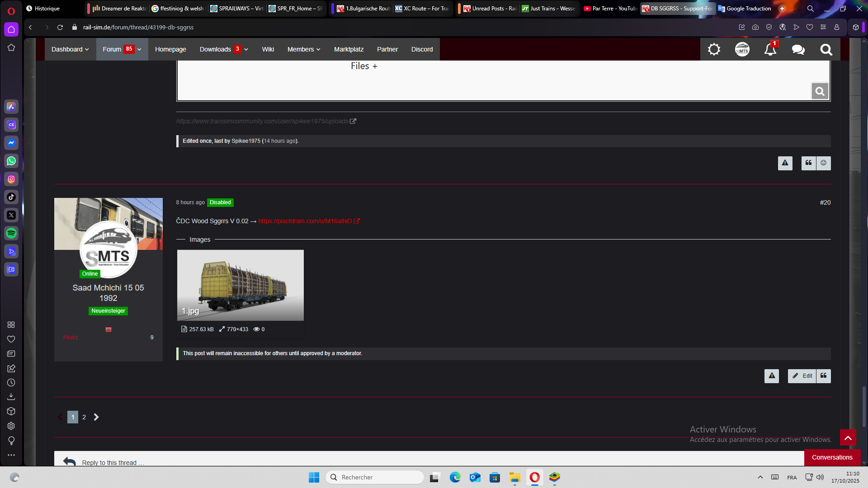Open the 1.jpg wood wagon thumbnail

click(240, 285)
